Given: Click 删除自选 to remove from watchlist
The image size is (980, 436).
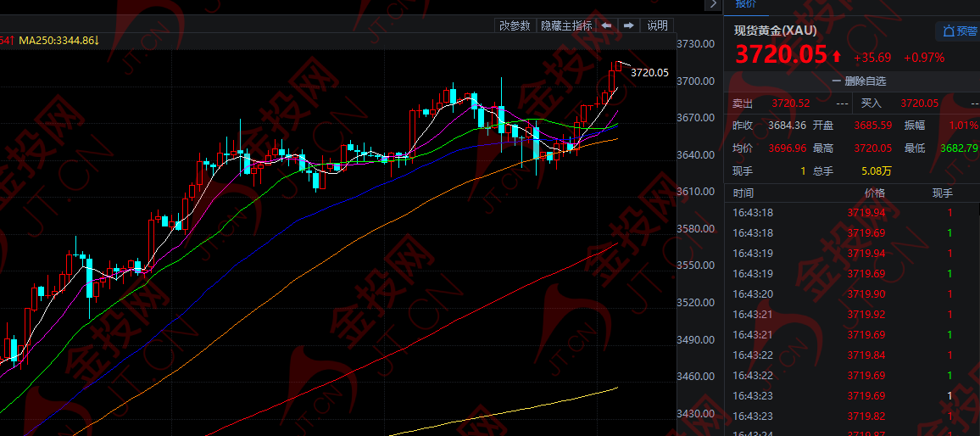Looking at the screenshot, I should click(x=859, y=81).
